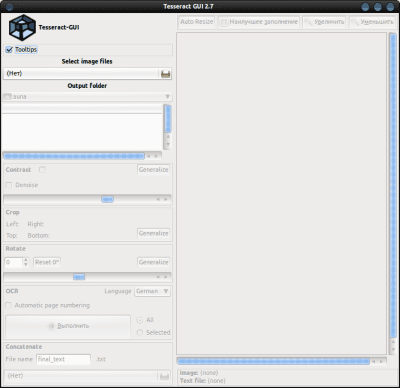Viewport: 400px width, 388px height.
Task: Click the Zoom In (Увеличить) toolbar button
Action: (x=324, y=22)
